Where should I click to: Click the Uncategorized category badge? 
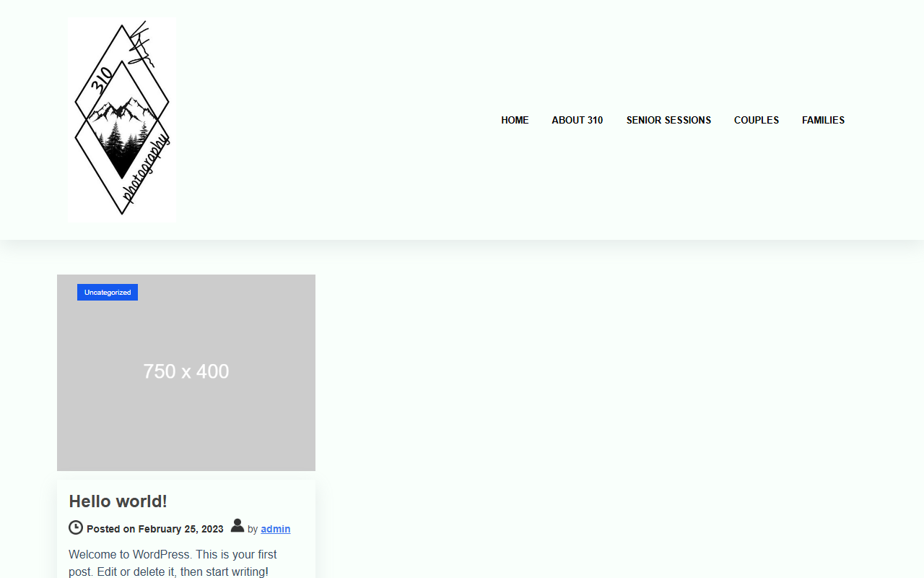point(108,293)
